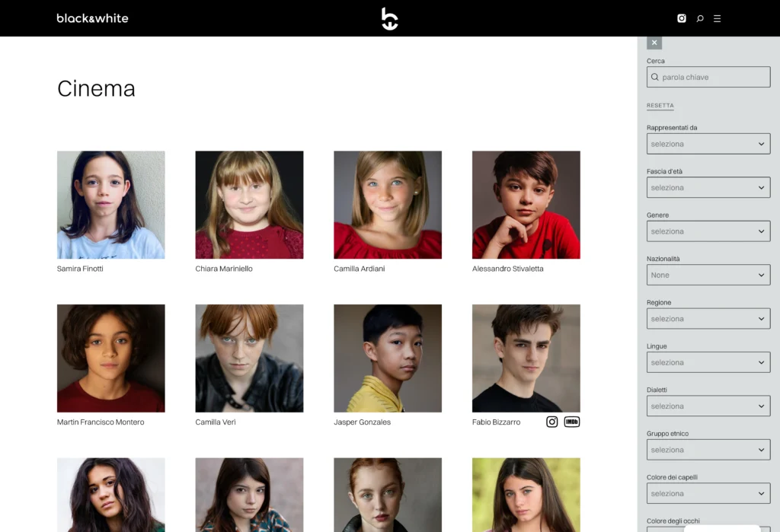
Task: Click the name Martin Francisco Montero
Action: (x=101, y=422)
